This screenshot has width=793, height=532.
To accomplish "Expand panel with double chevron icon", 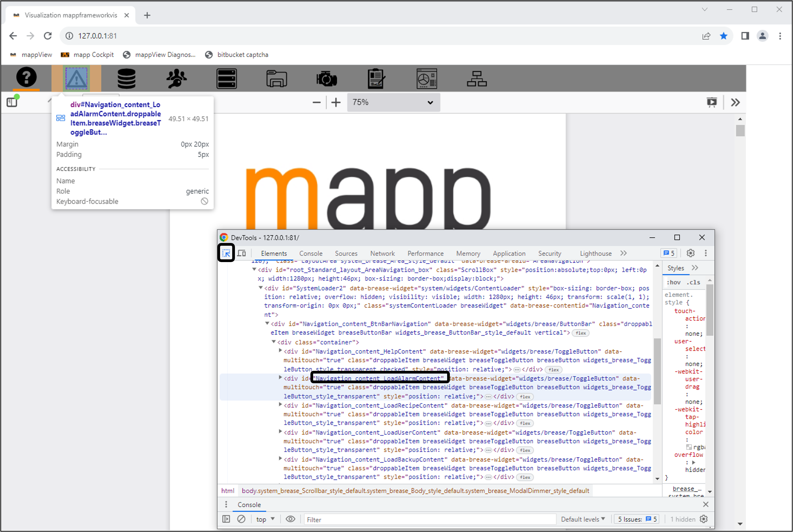I will click(735, 102).
